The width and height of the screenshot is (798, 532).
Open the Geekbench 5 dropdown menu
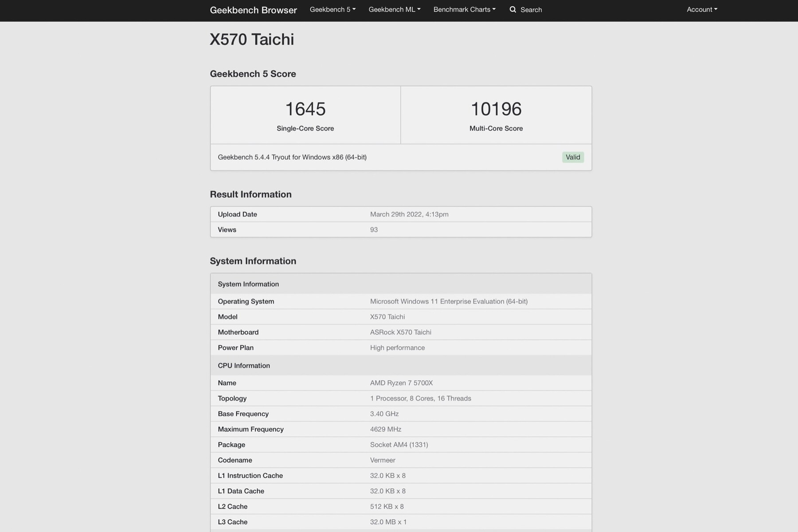pos(332,10)
